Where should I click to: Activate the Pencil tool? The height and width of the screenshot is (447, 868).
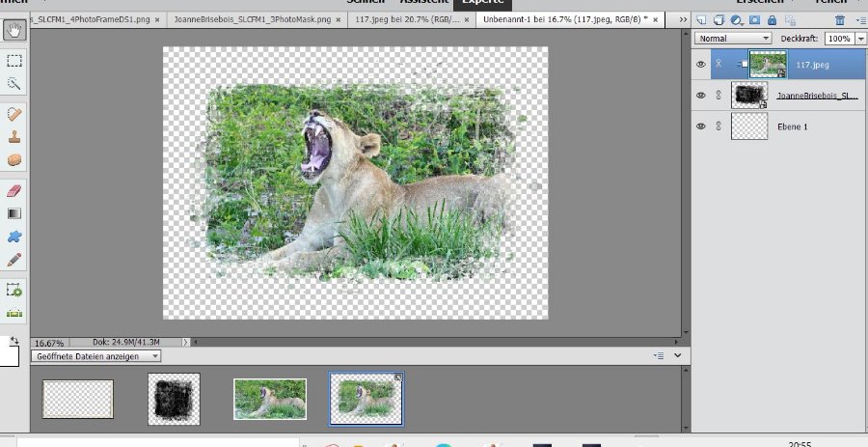pyautogui.click(x=14, y=260)
